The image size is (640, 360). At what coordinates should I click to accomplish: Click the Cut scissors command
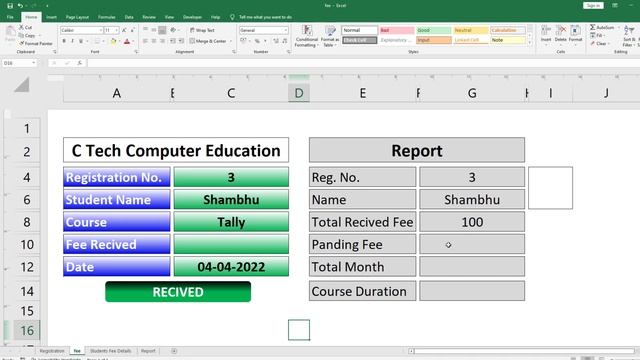(x=25, y=27)
